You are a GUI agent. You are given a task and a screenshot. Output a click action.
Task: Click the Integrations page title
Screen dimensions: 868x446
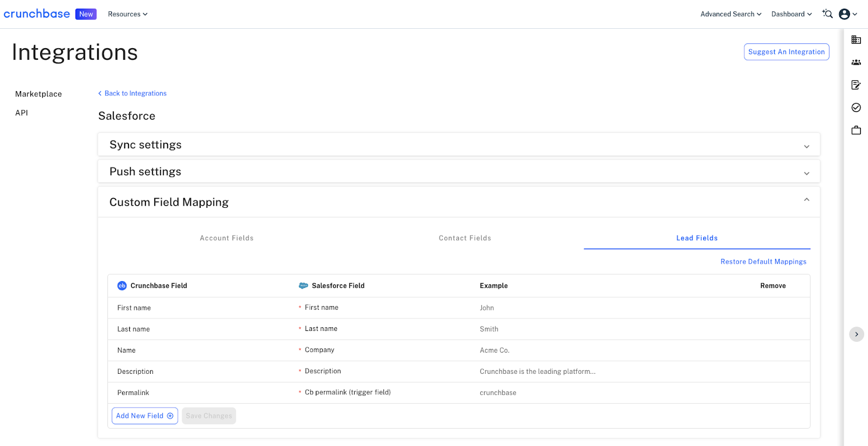click(x=75, y=52)
